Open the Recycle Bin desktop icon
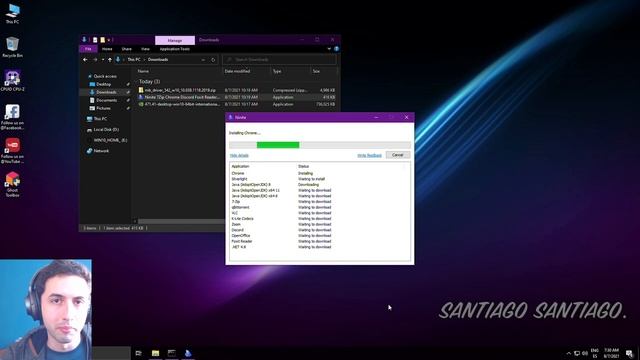The width and height of the screenshot is (640, 360). (x=12, y=47)
